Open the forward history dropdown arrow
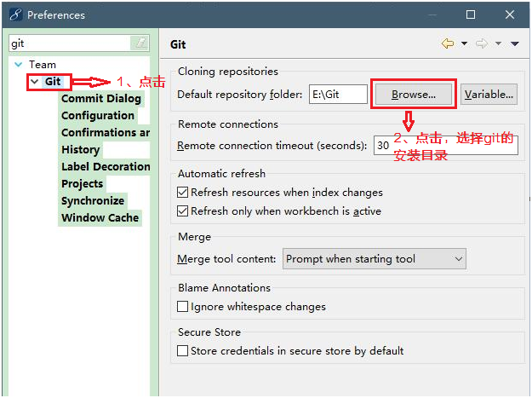Screen dimensions: 532x398 coord(498,43)
